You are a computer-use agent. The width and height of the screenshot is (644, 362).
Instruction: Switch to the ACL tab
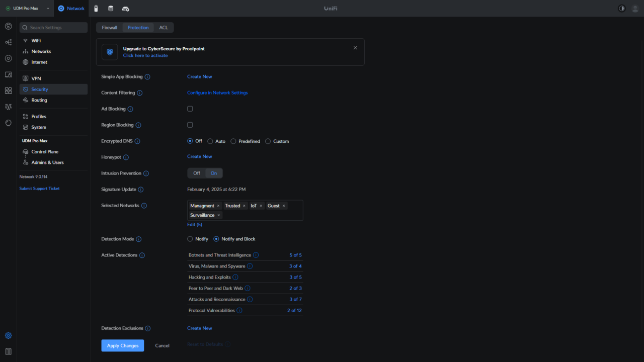tap(164, 28)
